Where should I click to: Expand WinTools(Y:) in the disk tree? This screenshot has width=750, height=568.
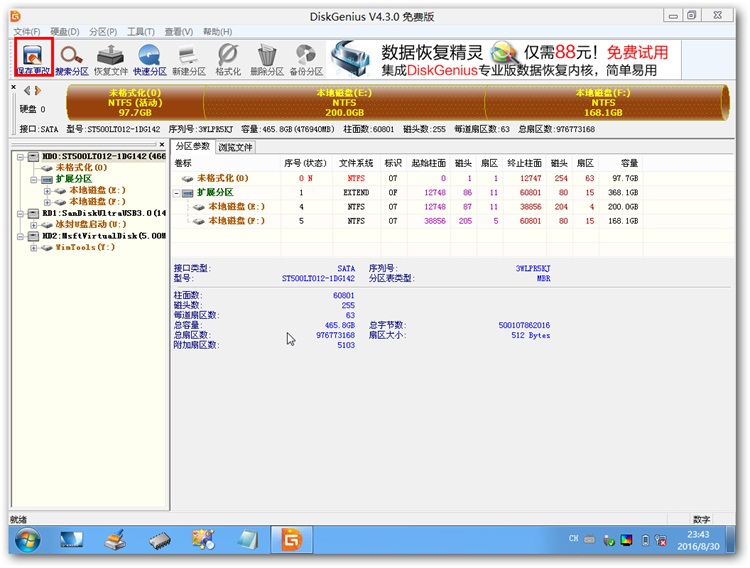point(34,248)
